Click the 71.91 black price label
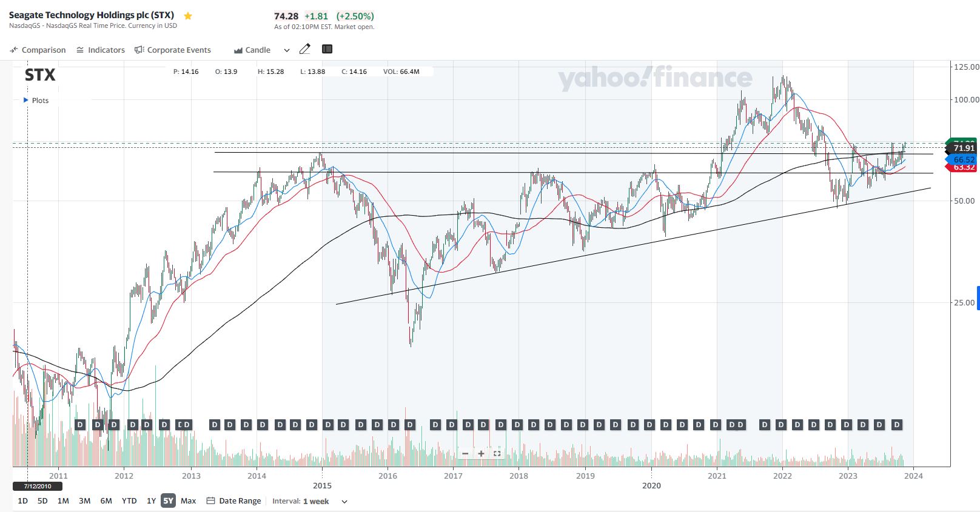 click(x=963, y=148)
